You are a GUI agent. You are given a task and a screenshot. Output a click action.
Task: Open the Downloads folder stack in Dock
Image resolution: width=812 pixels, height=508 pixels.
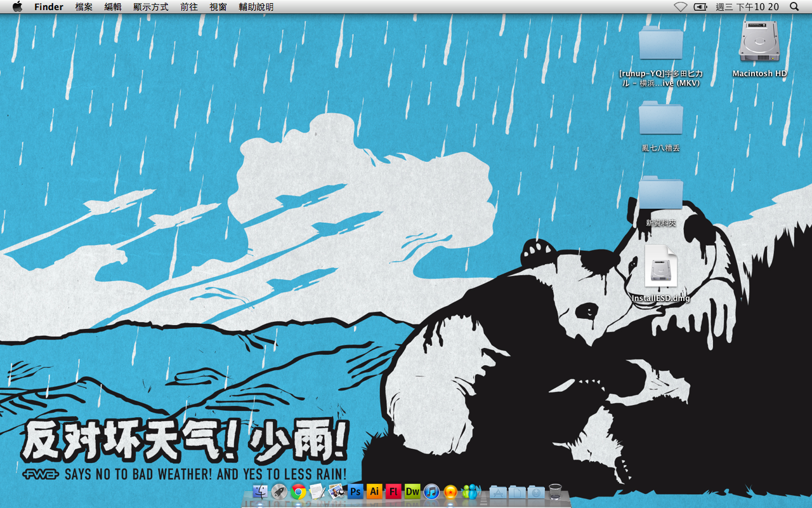coord(536,492)
